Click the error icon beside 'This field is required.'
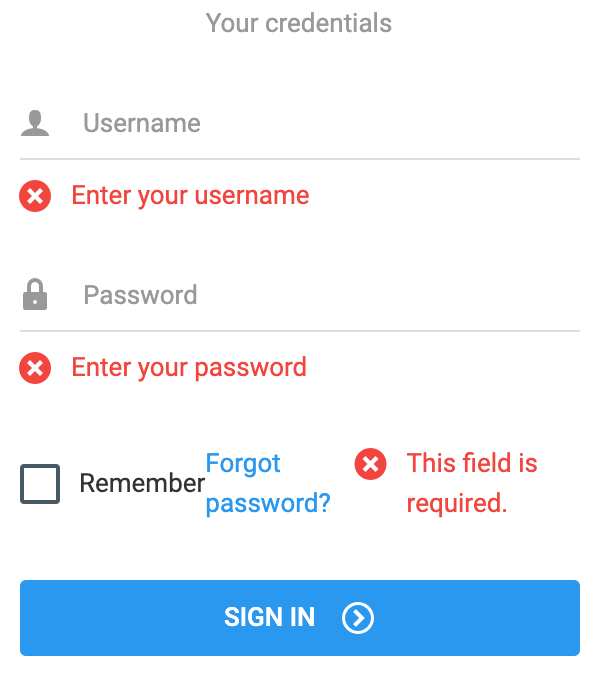 370,464
